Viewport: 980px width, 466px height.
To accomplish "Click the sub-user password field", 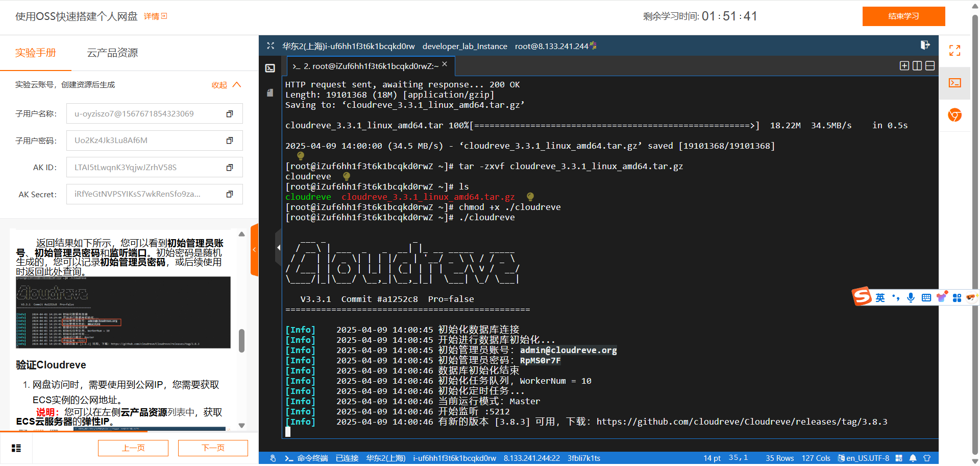I will point(155,141).
